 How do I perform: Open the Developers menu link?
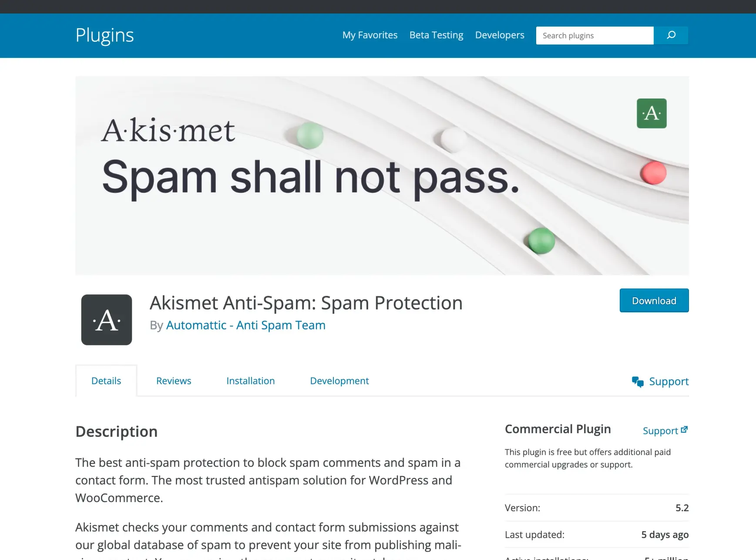click(500, 35)
